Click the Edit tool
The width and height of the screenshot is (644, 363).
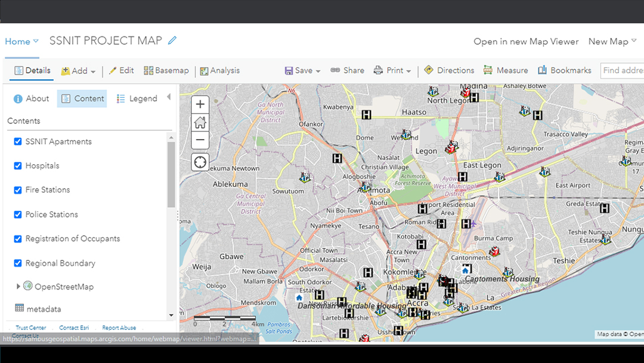[121, 70]
